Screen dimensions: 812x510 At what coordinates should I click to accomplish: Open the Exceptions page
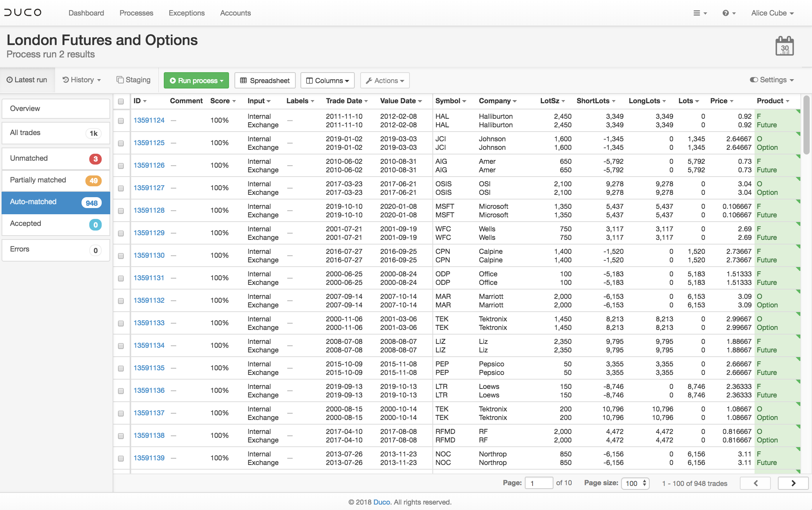coord(187,13)
